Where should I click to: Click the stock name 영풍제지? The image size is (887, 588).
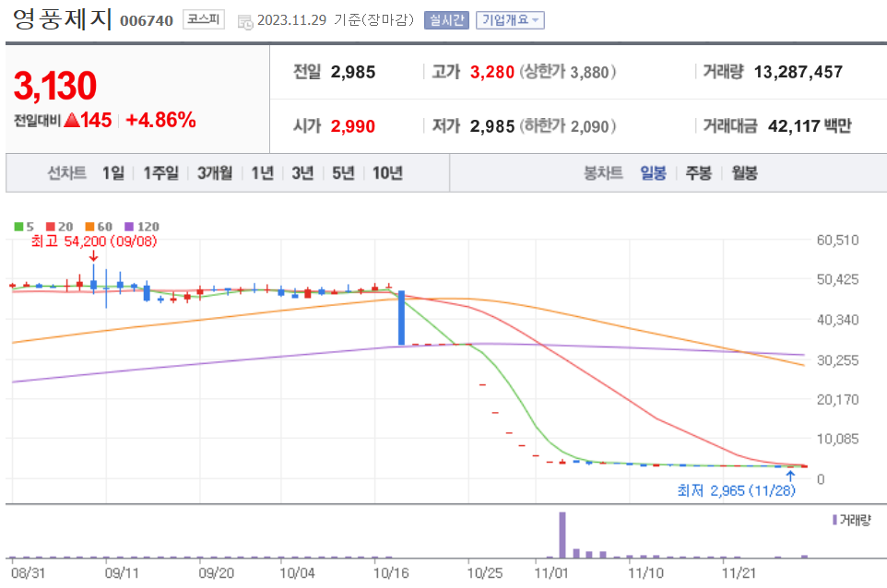63,19
